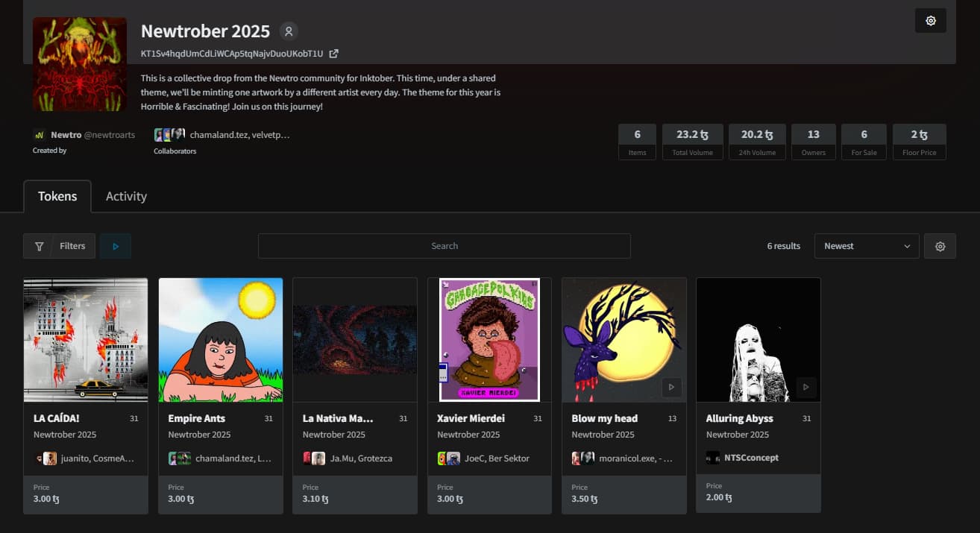
Task: Open the LA CAÍDA! artwork thumbnail
Action: pos(86,340)
